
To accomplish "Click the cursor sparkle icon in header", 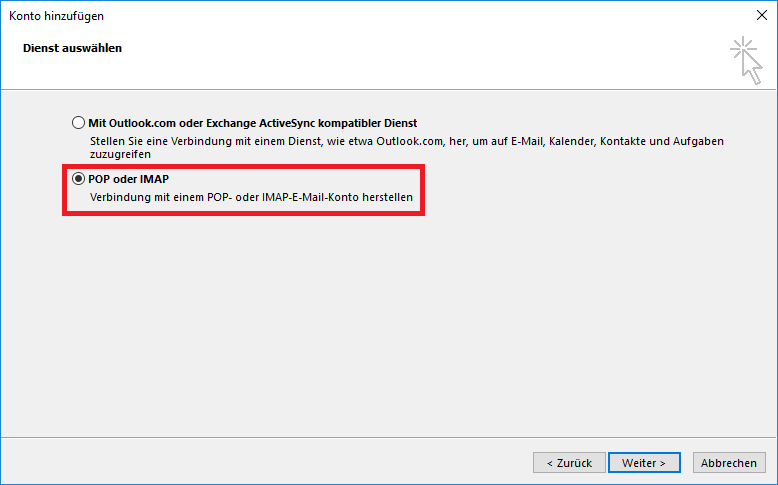I will tap(745, 57).
